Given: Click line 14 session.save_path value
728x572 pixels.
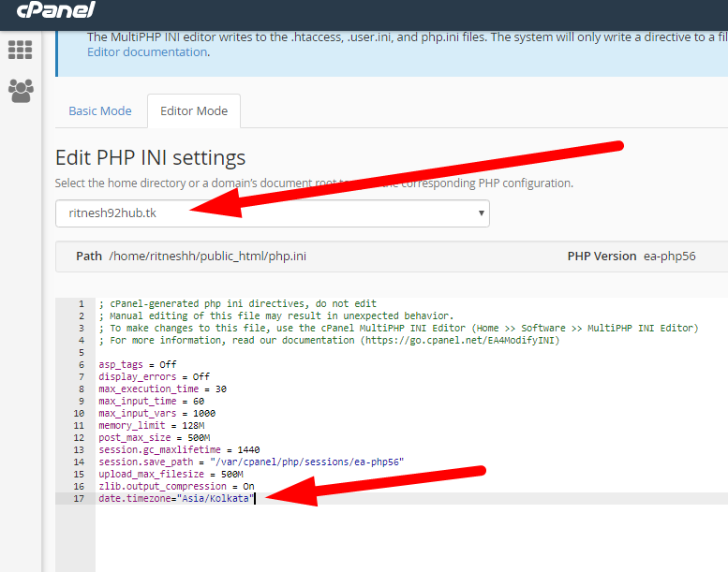Looking at the screenshot, I should point(307,462).
